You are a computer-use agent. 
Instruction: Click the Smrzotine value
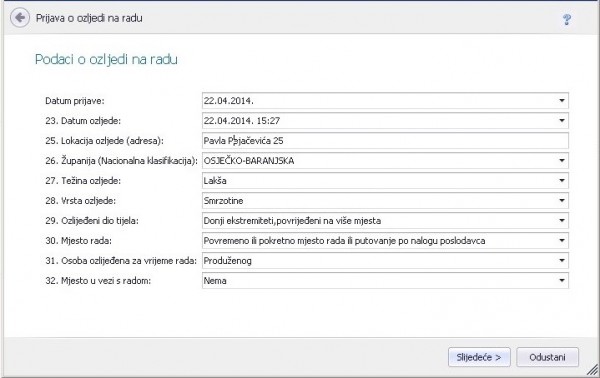223,200
